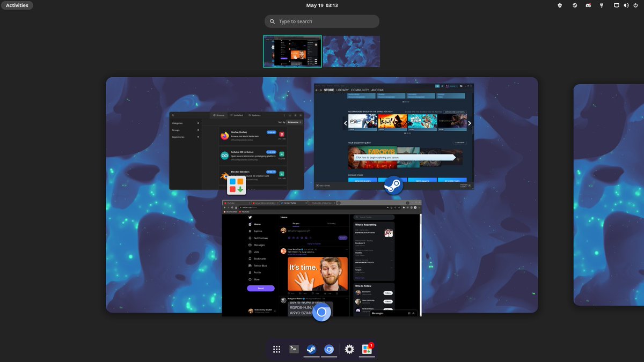Image resolution: width=644 pixels, height=362 pixels.
Task: Uninstall Firefox via the red remove button
Action: click(281, 135)
